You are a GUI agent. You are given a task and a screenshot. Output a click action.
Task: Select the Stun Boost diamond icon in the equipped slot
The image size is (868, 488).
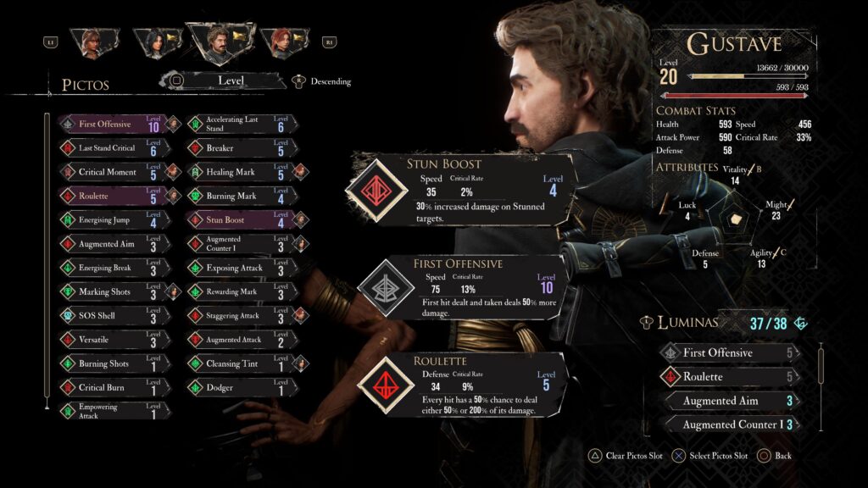tap(376, 191)
